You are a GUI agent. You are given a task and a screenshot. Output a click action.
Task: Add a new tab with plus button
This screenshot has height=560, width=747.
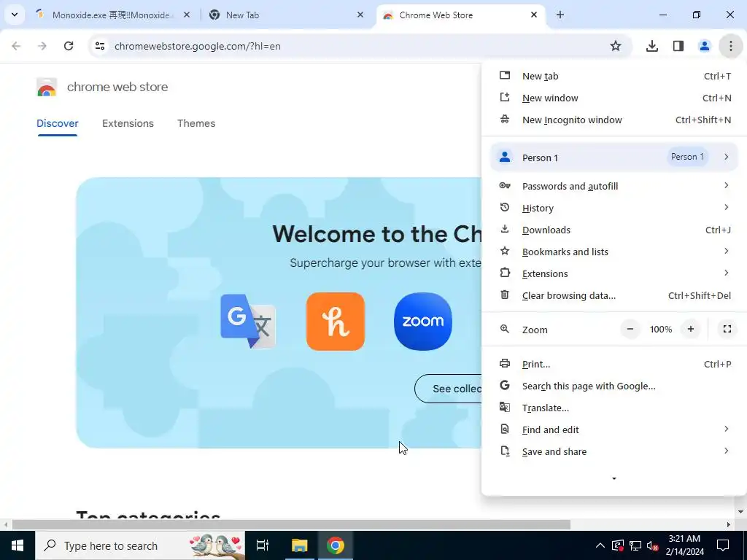(560, 15)
